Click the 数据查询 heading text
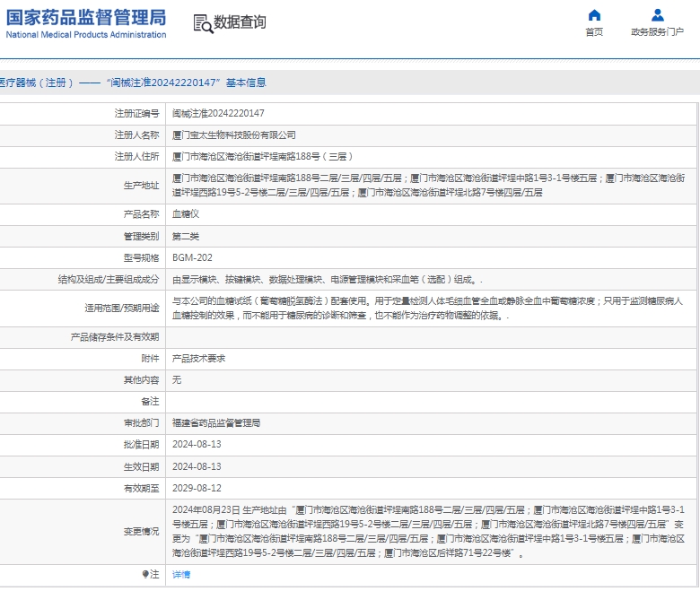700x591 pixels. coord(240,22)
